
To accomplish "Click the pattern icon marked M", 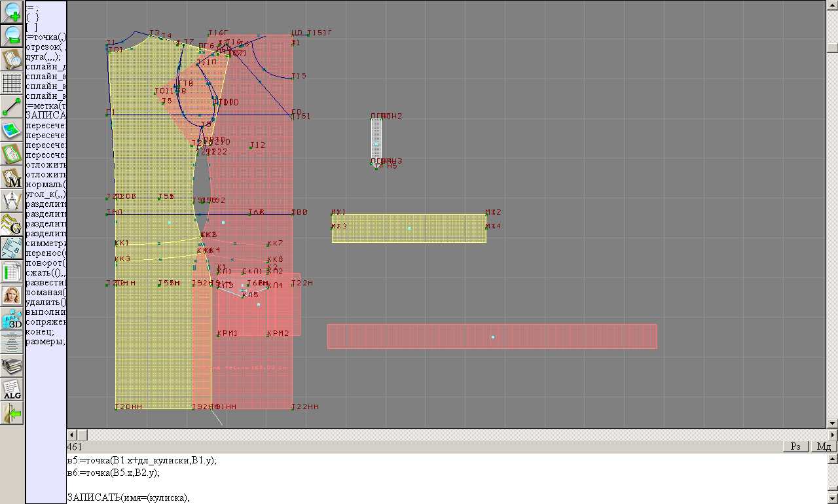I will click(x=12, y=177).
